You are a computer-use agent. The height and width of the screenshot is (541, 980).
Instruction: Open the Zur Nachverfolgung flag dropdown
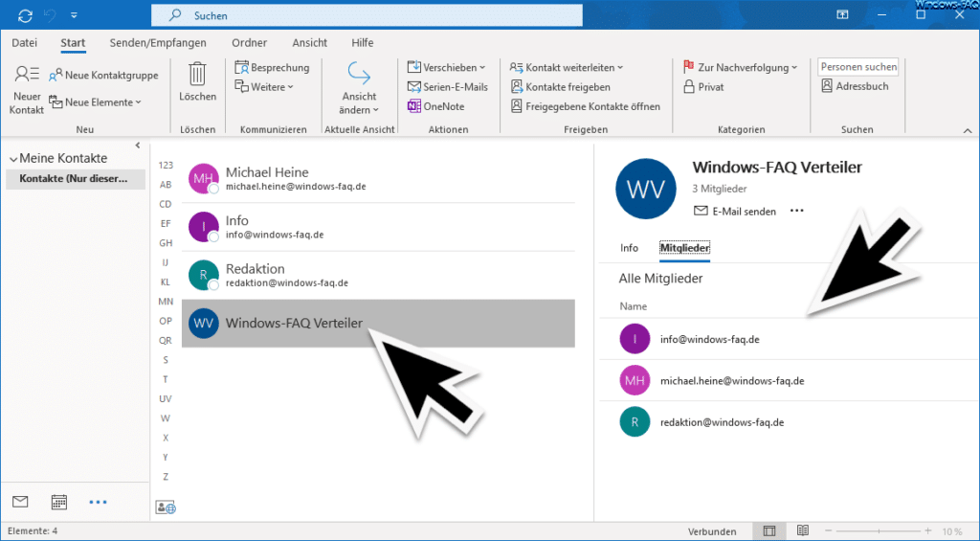coord(740,67)
